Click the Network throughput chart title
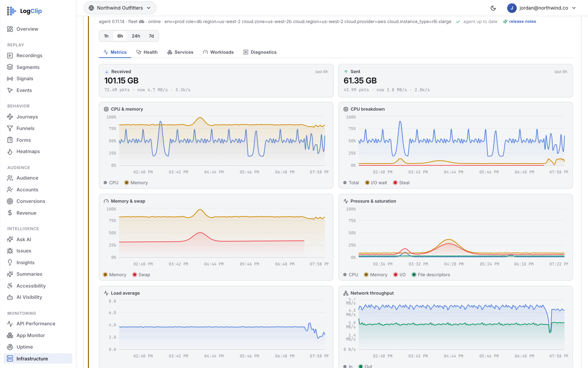 372,293
